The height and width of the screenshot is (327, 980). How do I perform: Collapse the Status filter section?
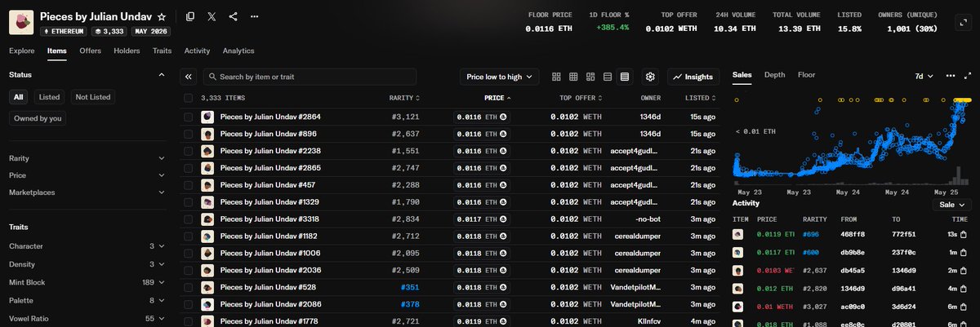coord(161,75)
